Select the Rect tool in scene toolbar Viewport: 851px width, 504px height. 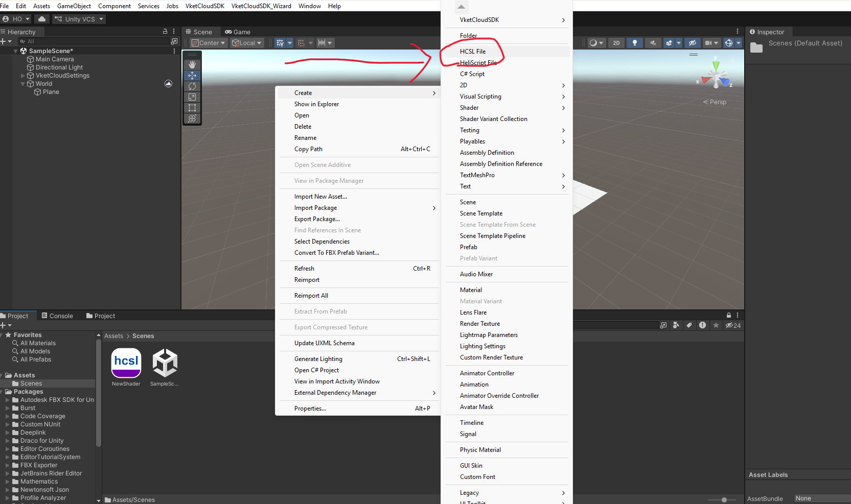[192, 108]
